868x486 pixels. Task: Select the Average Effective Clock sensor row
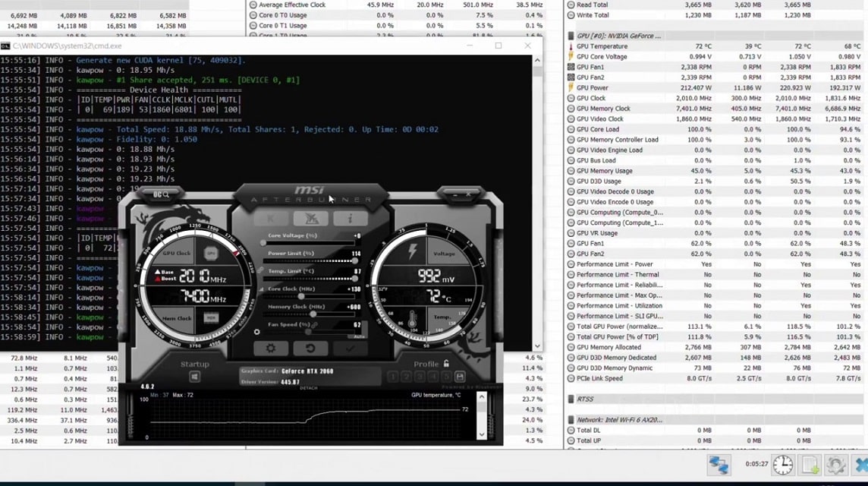[396, 5]
